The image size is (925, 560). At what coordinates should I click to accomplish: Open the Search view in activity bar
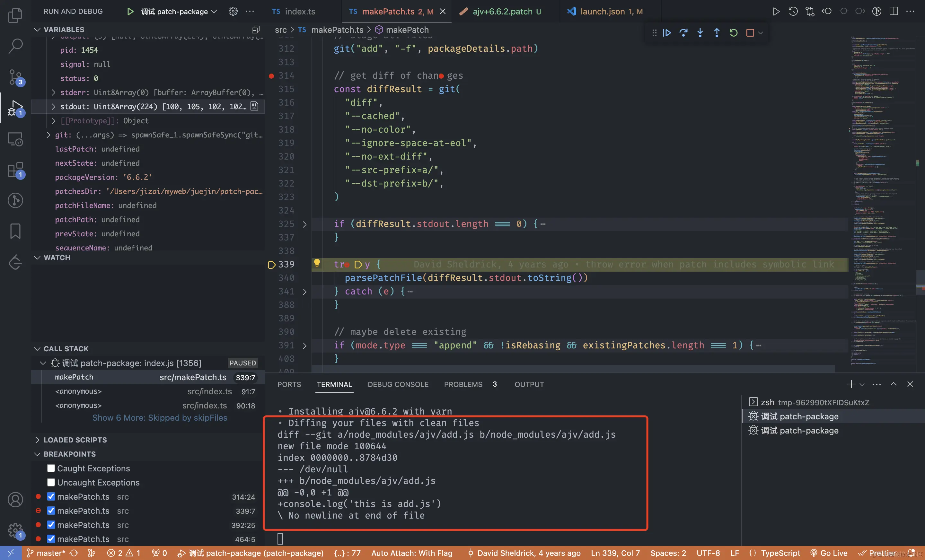click(x=15, y=46)
